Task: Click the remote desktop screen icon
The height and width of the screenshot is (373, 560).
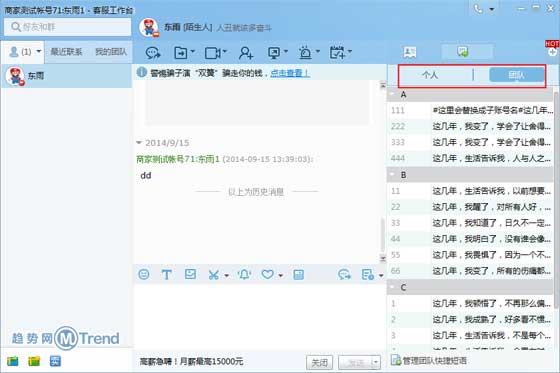Action: point(274,53)
